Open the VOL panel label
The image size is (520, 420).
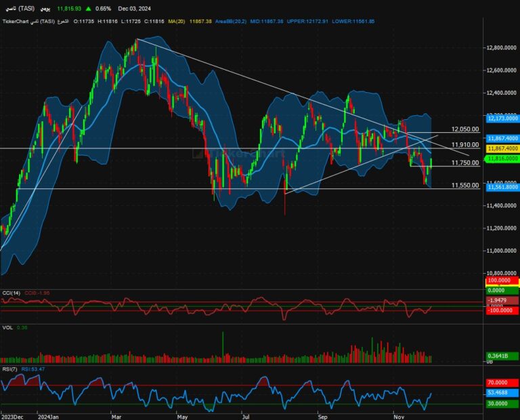(x=7, y=327)
